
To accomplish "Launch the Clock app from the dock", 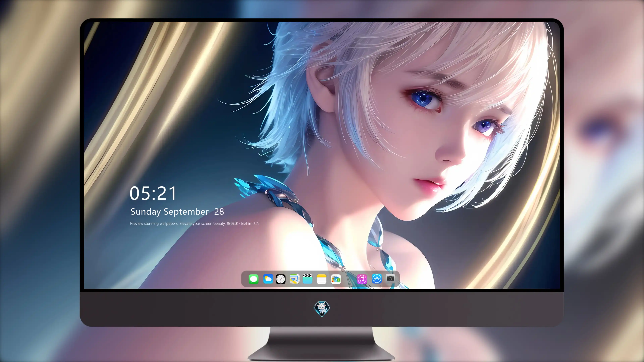I will click(281, 279).
